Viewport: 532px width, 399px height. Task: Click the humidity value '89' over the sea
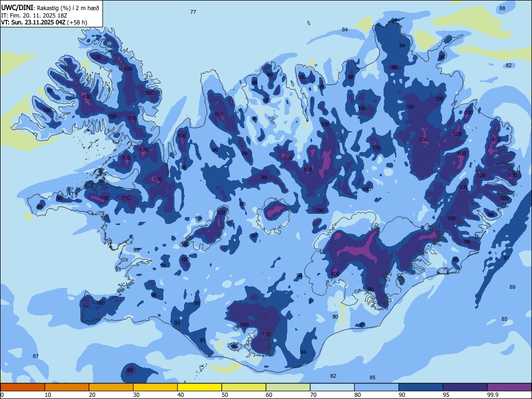pos(512,287)
